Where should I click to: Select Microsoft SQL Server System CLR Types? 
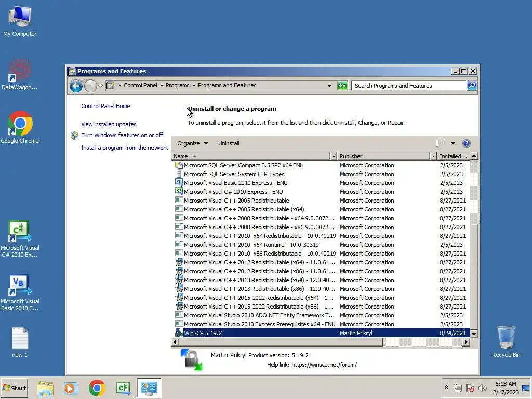coord(321,174)
